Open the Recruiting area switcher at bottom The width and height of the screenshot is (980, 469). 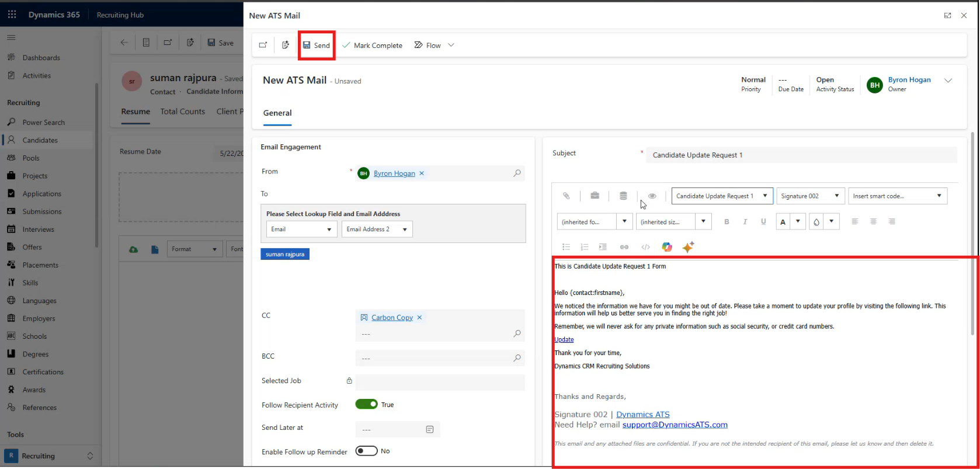point(49,456)
